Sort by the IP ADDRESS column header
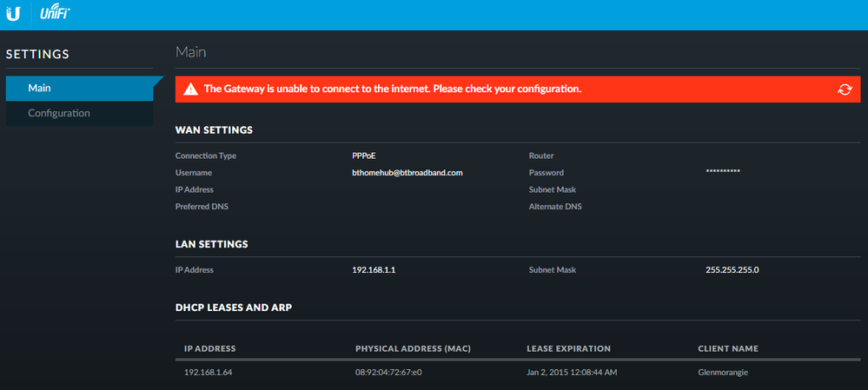The width and height of the screenshot is (868, 390). click(209, 348)
